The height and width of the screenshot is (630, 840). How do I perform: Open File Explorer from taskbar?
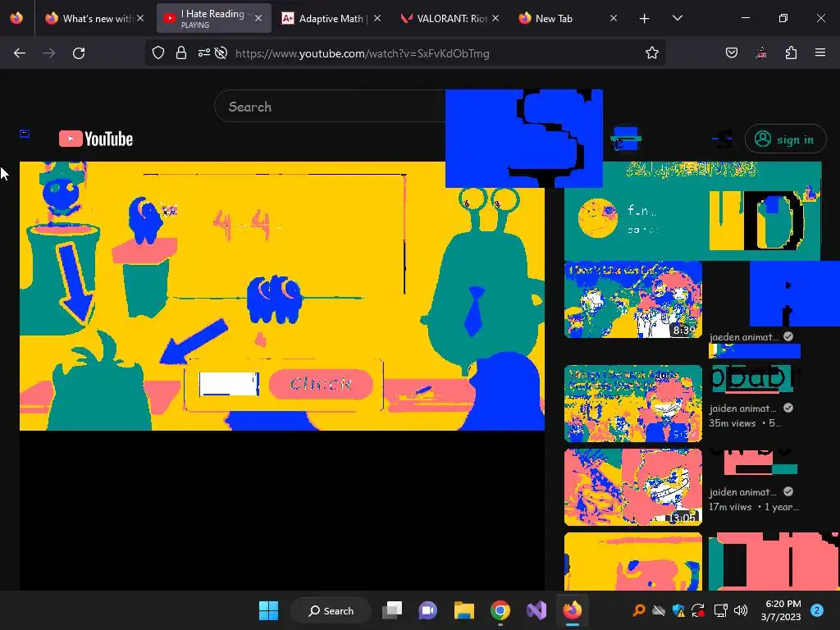(464, 610)
